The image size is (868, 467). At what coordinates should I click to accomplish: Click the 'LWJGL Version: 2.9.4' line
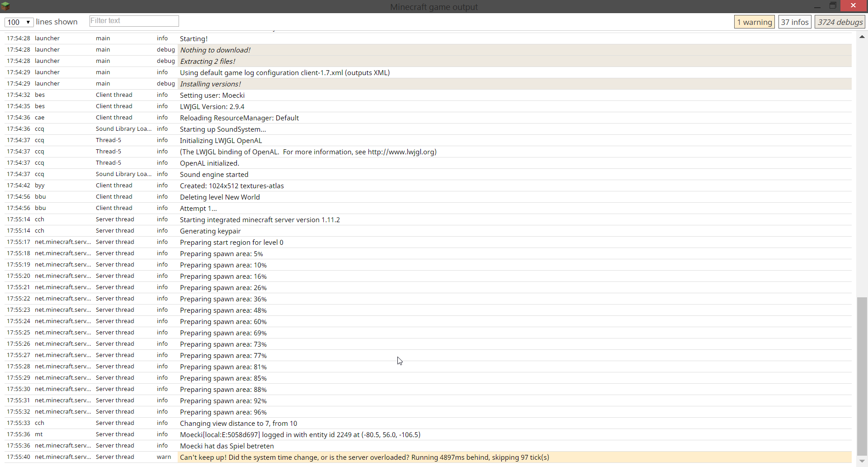[428, 106]
